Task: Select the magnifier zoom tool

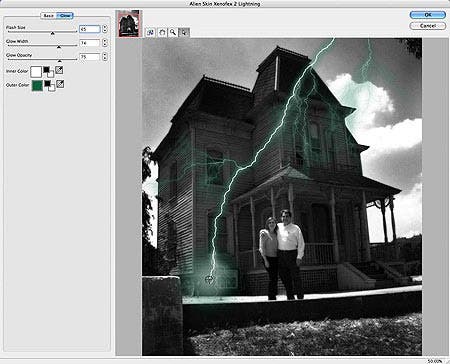Action: click(173, 32)
